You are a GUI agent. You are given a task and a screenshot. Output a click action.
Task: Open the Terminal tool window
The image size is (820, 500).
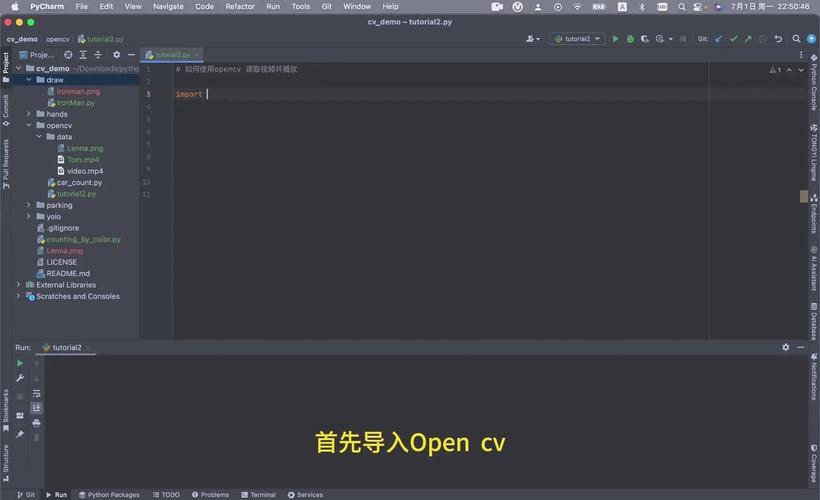point(258,494)
